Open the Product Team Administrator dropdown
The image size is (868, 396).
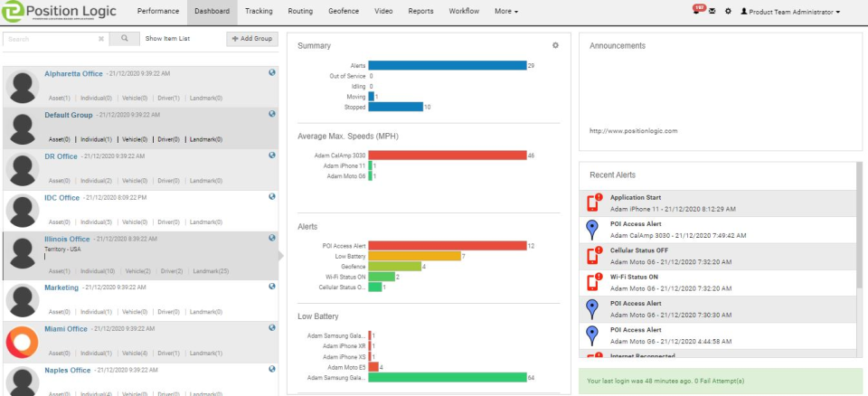790,12
